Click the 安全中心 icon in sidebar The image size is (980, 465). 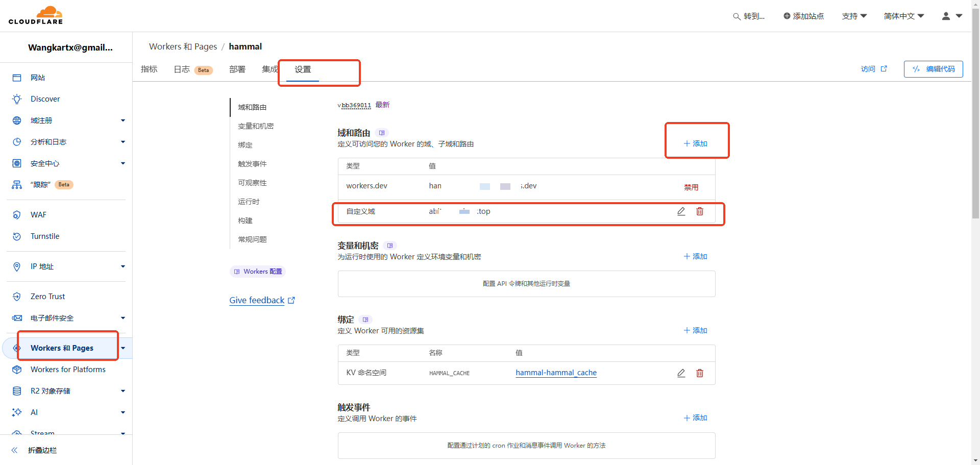coord(17,163)
